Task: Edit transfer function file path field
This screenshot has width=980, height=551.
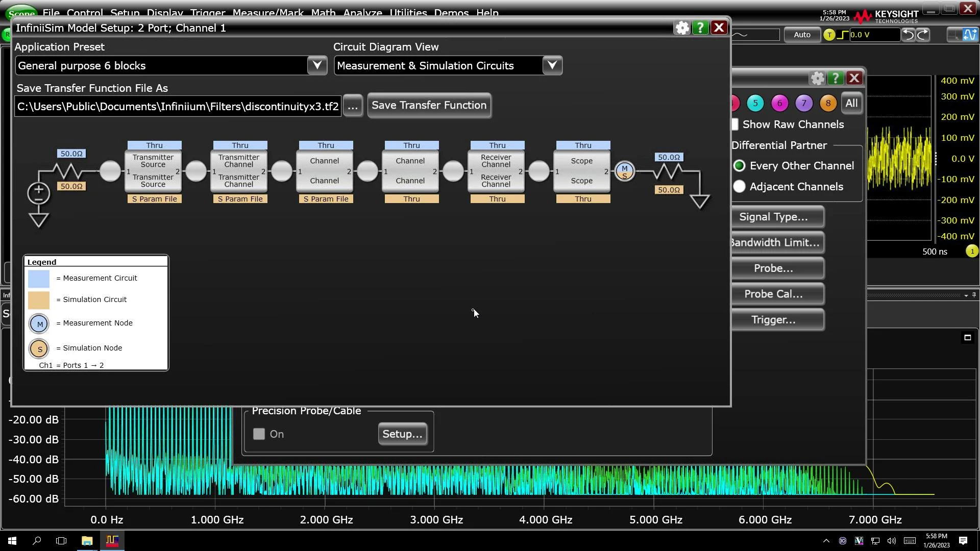Action: tap(178, 106)
